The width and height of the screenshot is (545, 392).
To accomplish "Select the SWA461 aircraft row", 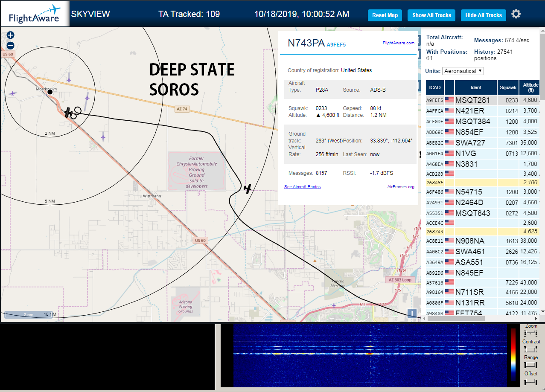I will tap(483, 252).
